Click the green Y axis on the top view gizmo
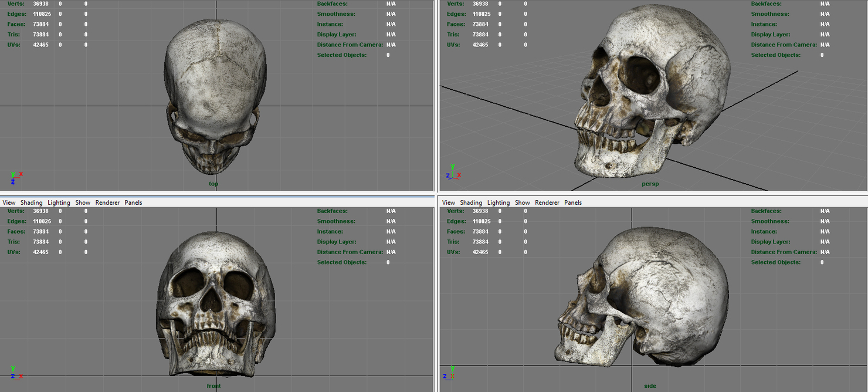Screen dimensions: 868x392 coord(12,174)
